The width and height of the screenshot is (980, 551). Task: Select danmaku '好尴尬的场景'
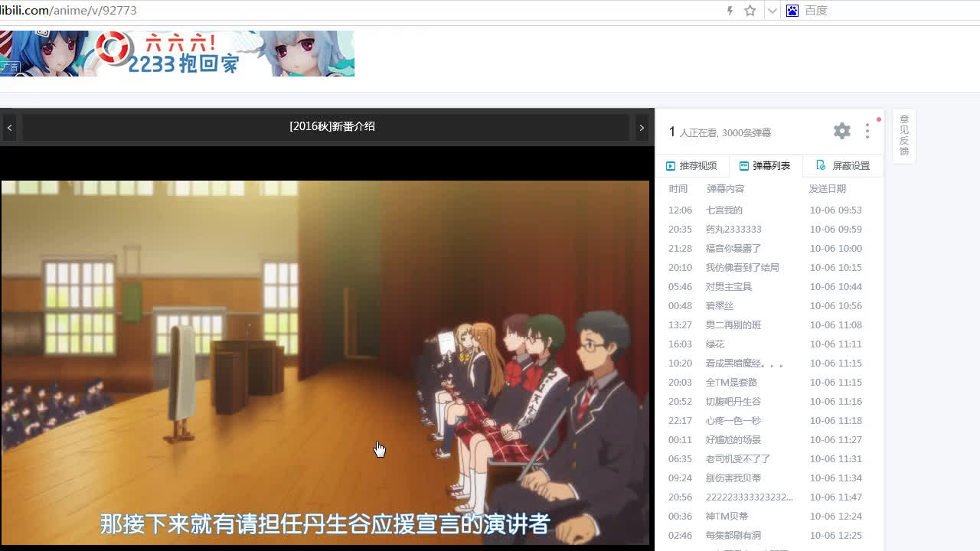pyautogui.click(x=733, y=440)
